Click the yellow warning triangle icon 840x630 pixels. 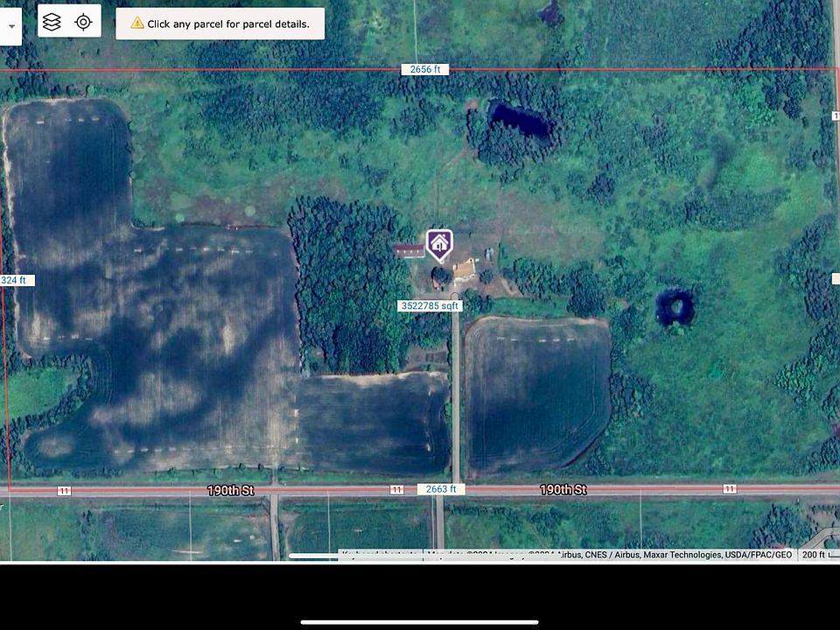(136, 24)
